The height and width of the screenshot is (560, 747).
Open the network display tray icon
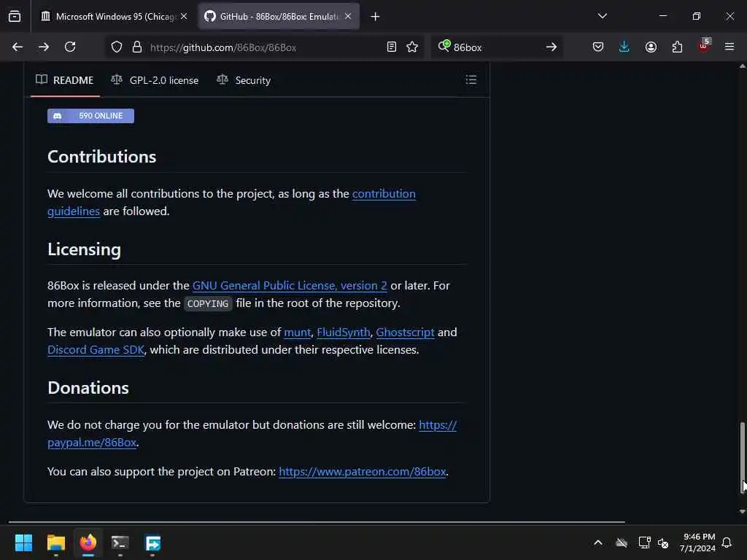pyautogui.click(x=644, y=542)
